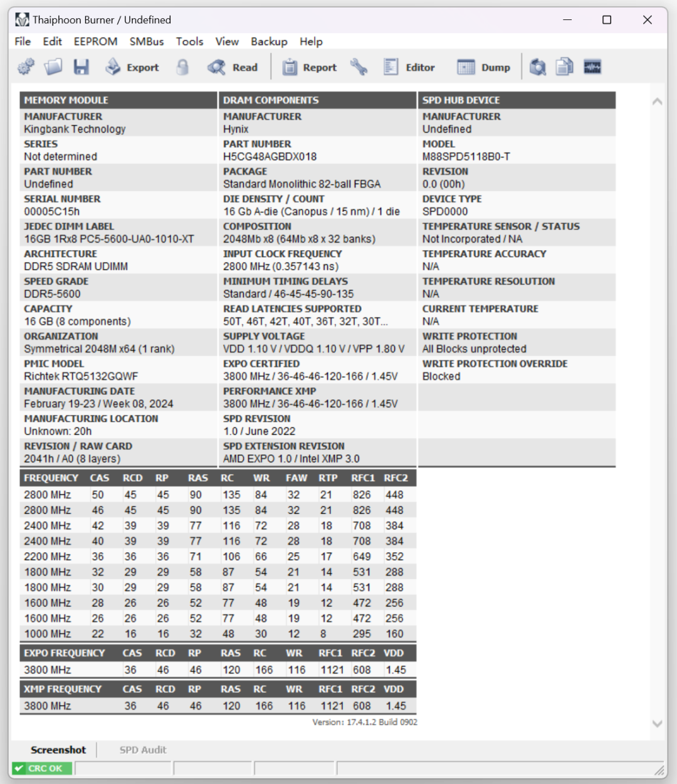Click the 16 Gb A-die Canopus density value
The width and height of the screenshot is (677, 784).
pyautogui.click(x=312, y=212)
